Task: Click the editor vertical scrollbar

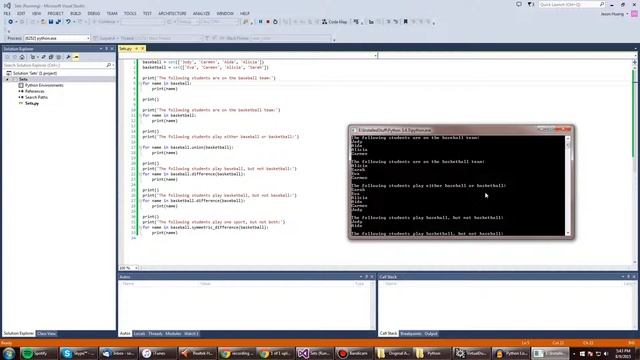Action: tap(635, 162)
